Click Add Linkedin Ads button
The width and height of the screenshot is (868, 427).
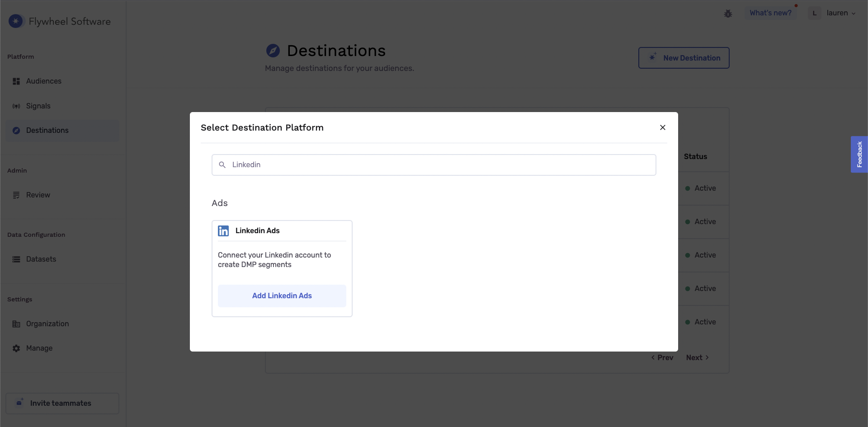point(282,296)
